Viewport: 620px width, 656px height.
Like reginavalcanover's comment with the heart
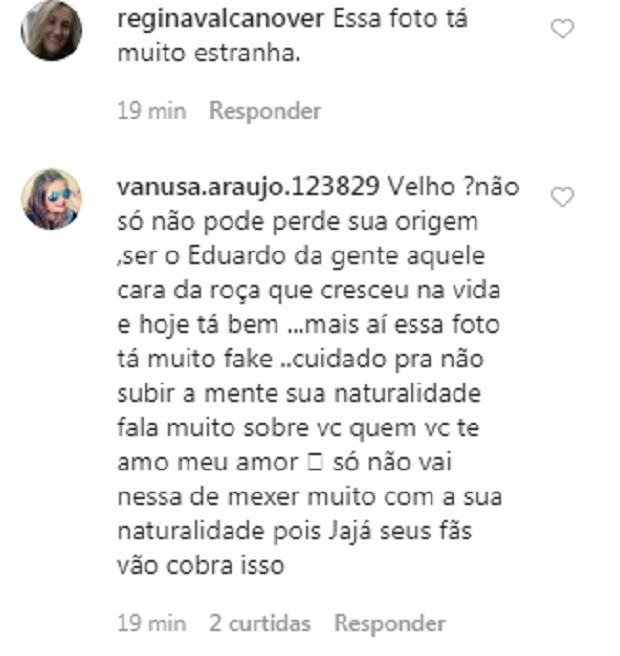562,29
